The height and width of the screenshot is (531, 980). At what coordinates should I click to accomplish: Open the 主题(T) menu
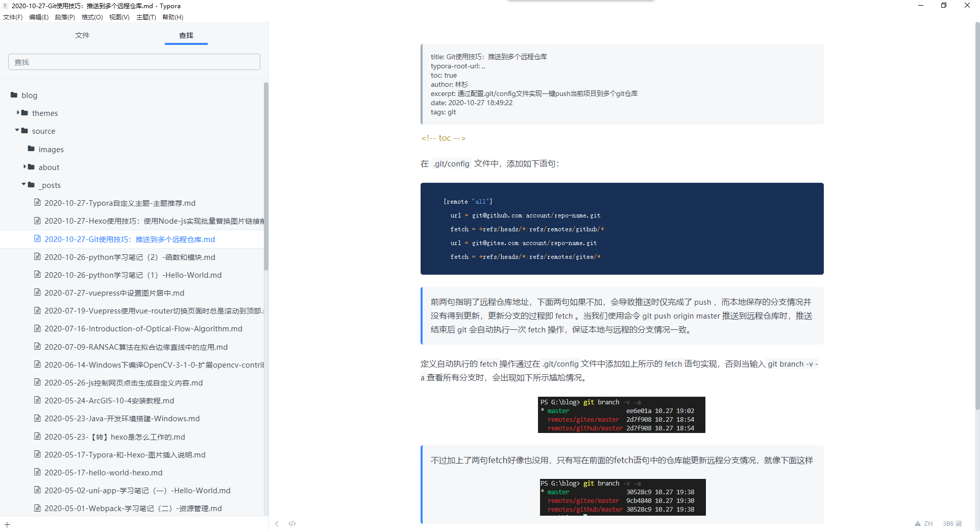point(145,17)
